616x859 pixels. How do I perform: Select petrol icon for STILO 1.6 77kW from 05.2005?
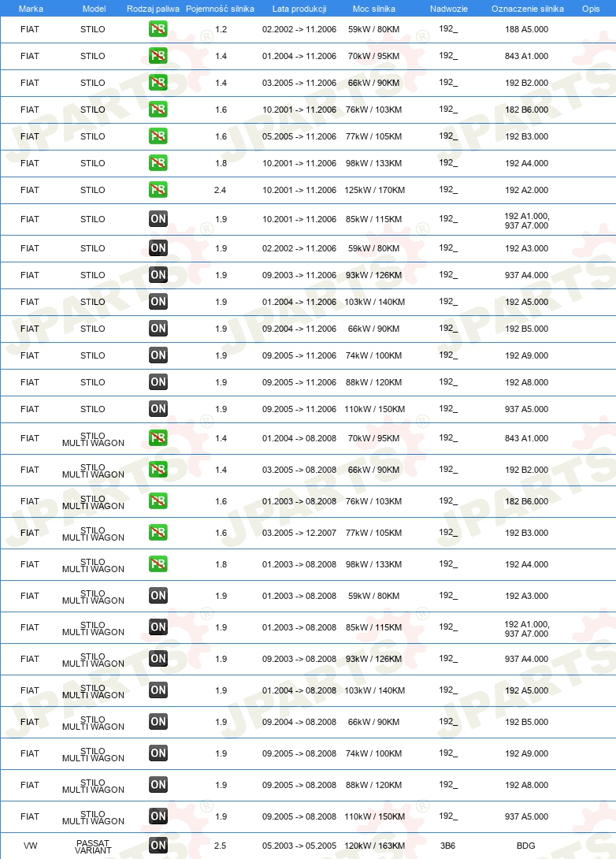tap(158, 136)
